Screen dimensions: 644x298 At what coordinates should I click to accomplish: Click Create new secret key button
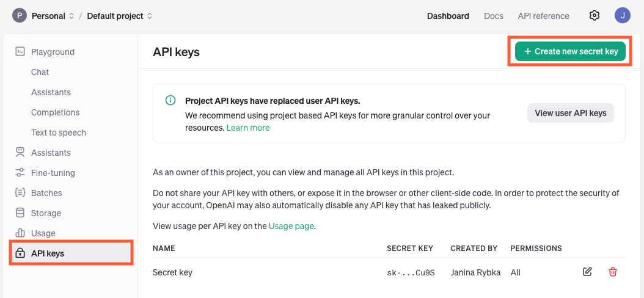570,51
